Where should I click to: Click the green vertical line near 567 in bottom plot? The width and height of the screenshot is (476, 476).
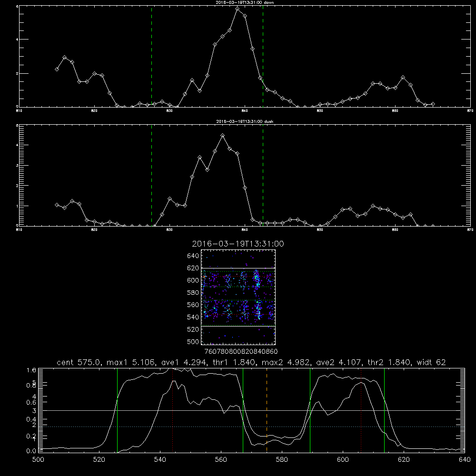[243, 410]
